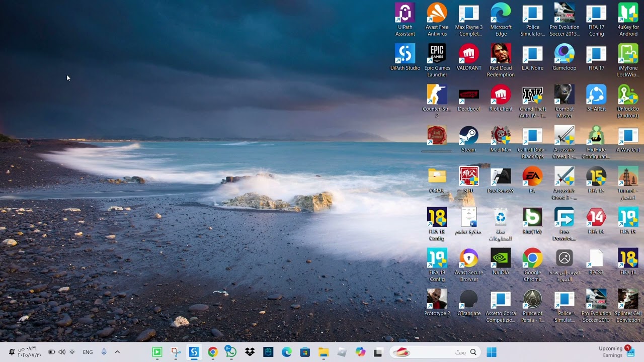Open Dropbox from the taskbar
Viewport: 644px width, 362px height.
click(x=250, y=352)
